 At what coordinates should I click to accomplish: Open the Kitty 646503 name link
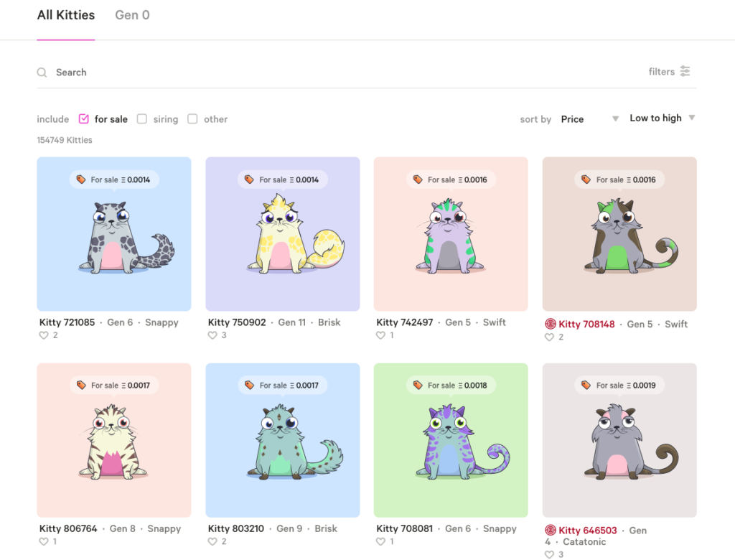(x=587, y=531)
